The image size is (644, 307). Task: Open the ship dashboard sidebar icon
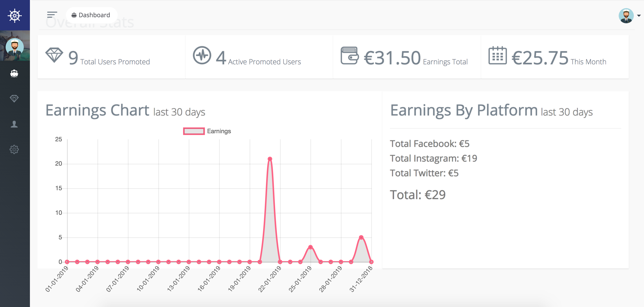click(x=14, y=73)
